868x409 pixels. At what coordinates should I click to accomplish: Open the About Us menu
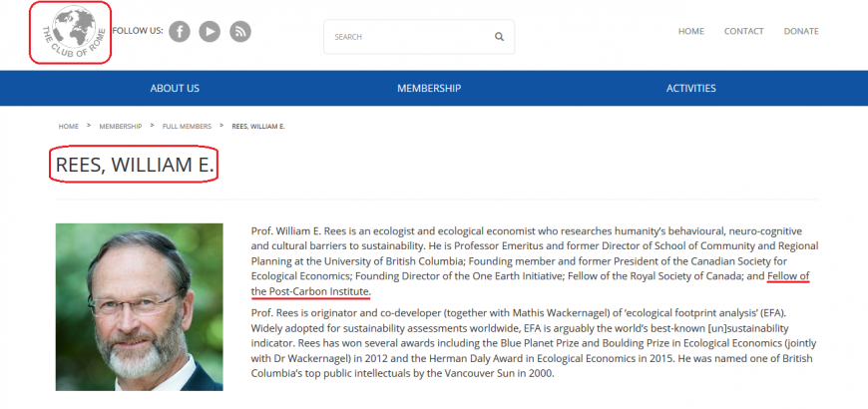(175, 88)
